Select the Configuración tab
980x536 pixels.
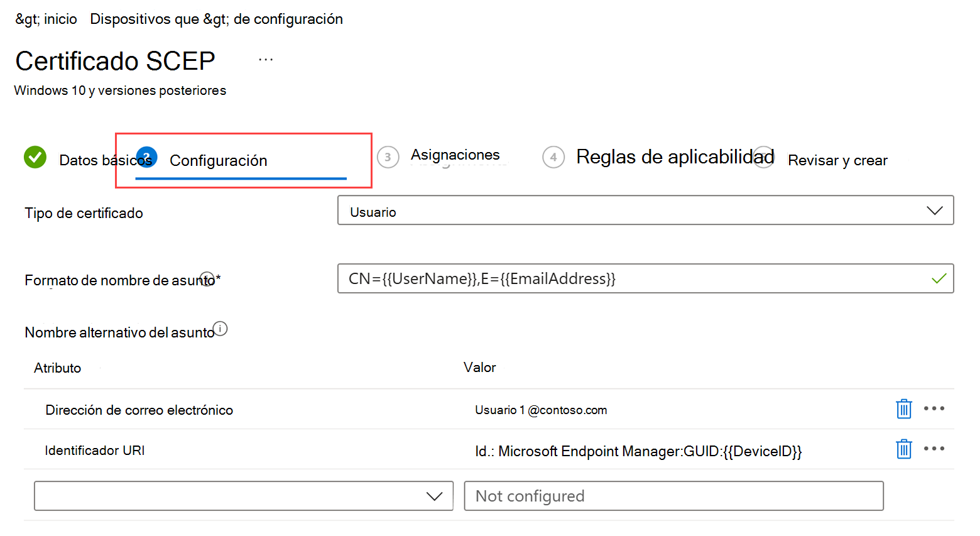click(x=219, y=161)
